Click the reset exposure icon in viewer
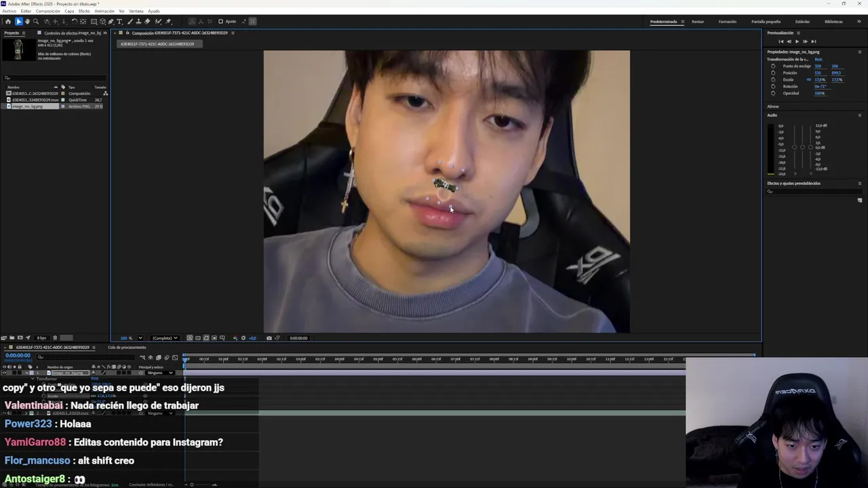The height and width of the screenshot is (488, 868). pos(243,338)
